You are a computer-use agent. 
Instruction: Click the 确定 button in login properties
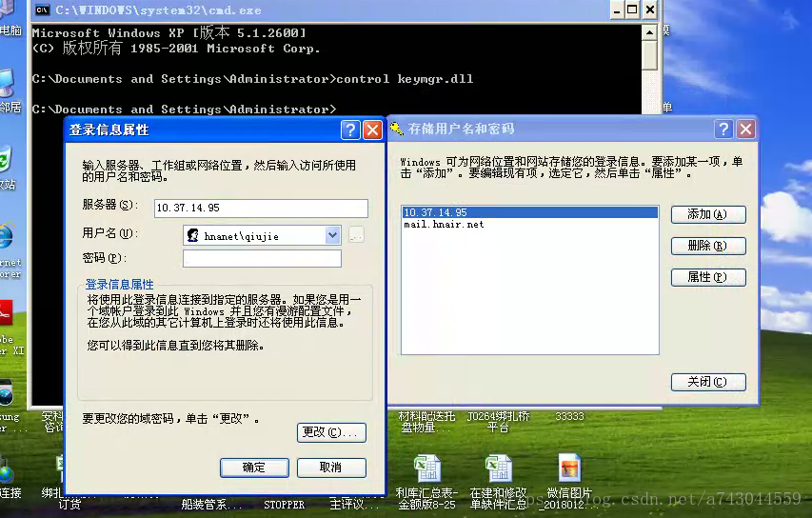click(254, 468)
